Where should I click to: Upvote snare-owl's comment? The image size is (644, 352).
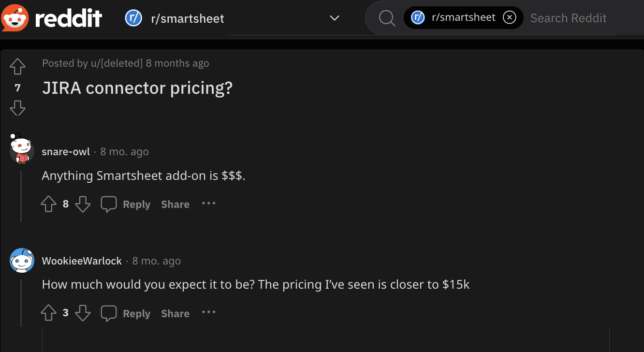pos(48,204)
